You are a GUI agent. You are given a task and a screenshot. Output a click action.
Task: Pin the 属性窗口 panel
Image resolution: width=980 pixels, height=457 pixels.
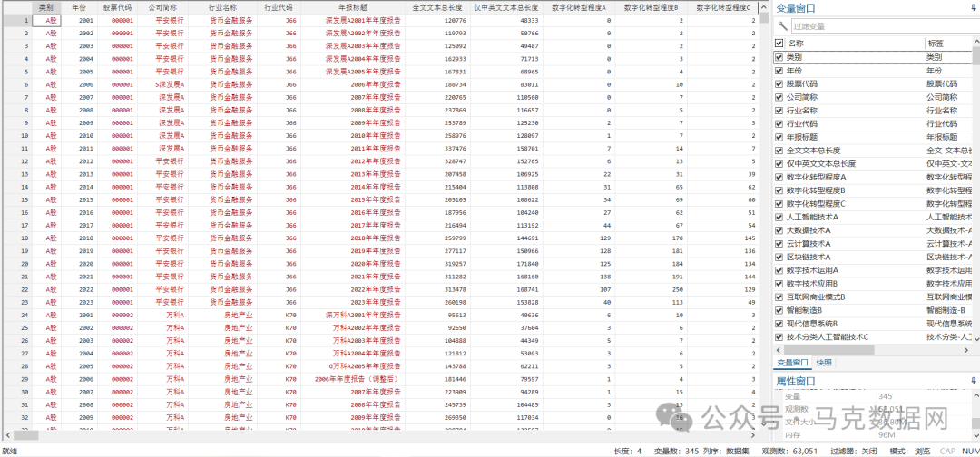pyautogui.click(x=974, y=380)
